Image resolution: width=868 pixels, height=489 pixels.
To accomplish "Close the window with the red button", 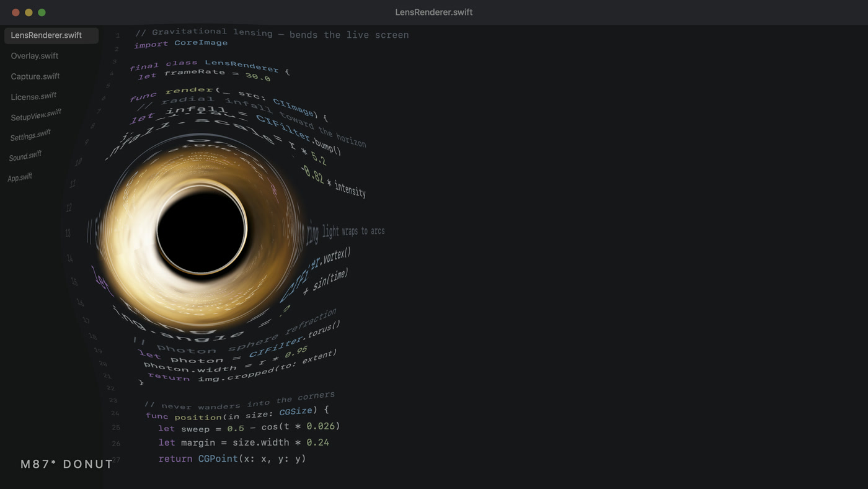I will coord(15,12).
